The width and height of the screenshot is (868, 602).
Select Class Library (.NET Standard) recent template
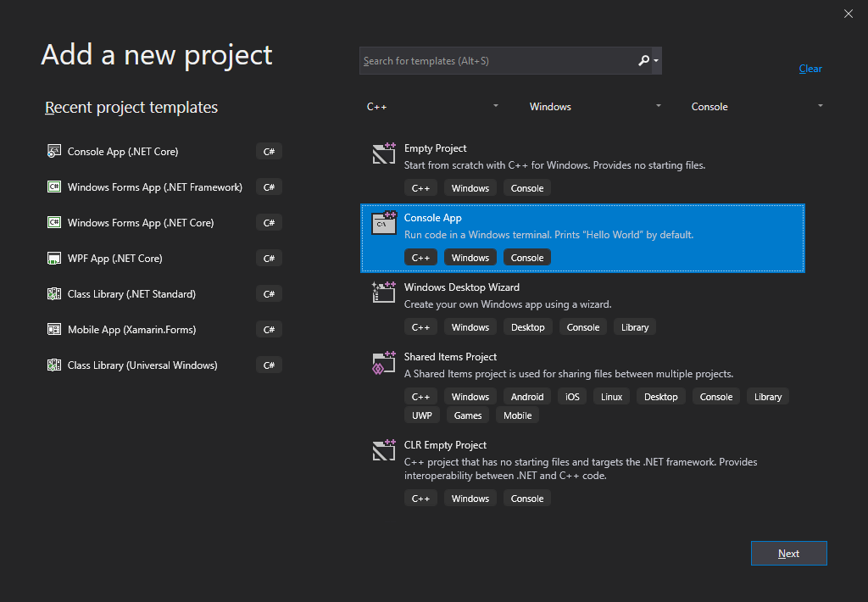tap(131, 294)
